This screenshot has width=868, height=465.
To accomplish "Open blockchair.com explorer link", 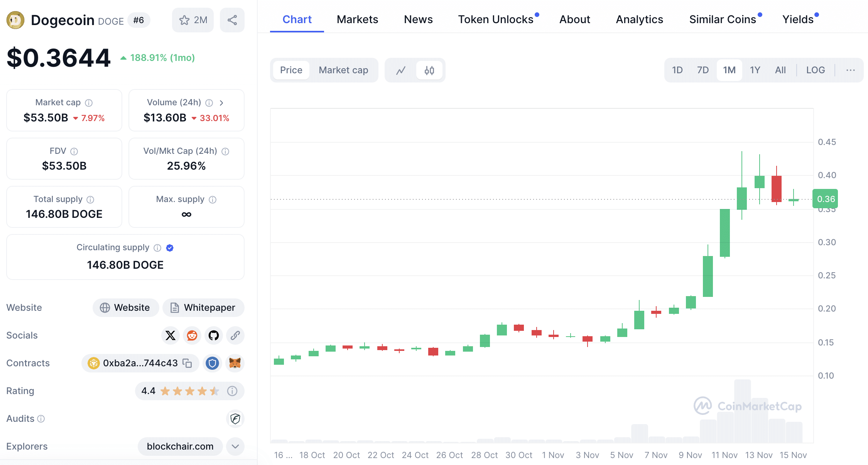I will coord(180,446).
